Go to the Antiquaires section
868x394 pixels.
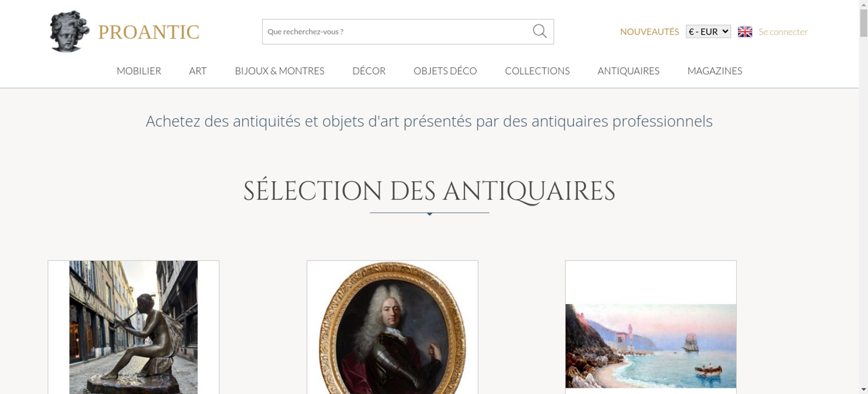[628, 71]
